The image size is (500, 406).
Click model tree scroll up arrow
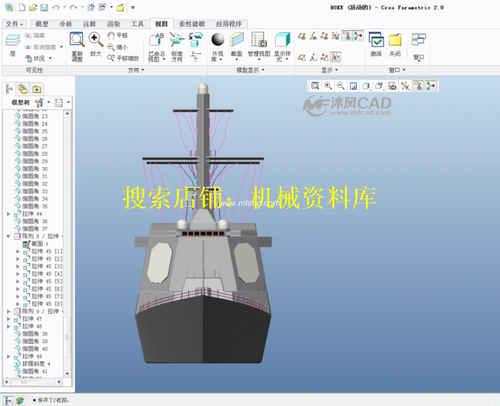point(67,114)
